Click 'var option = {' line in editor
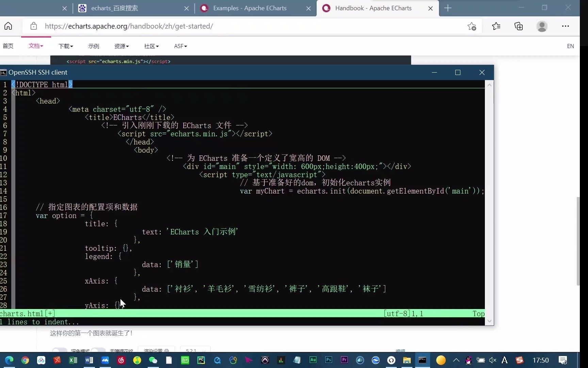Viewport: 588px width, 368px height. 64,216
